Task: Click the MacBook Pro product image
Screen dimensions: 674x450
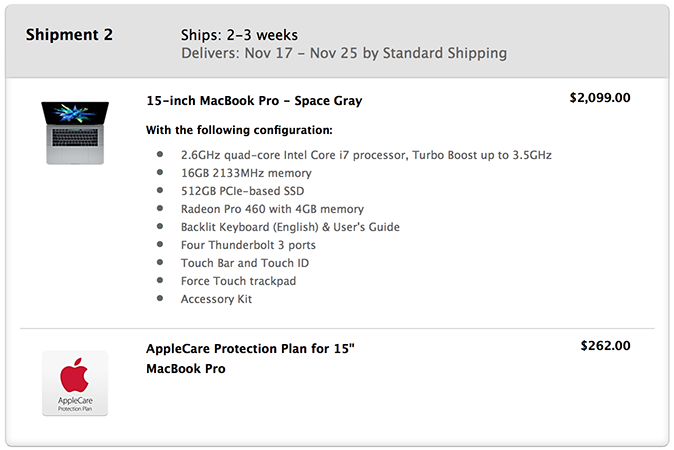Action: coord(75,133)
